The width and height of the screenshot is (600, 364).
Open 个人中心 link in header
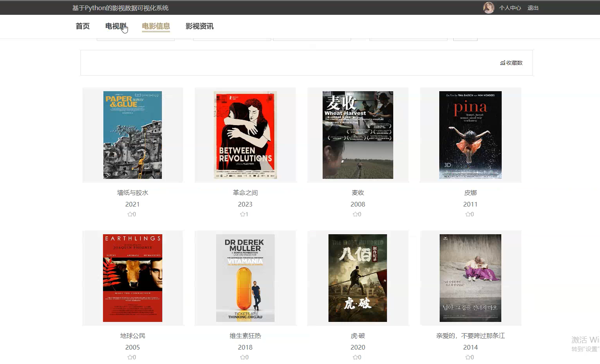click(510, 8)
